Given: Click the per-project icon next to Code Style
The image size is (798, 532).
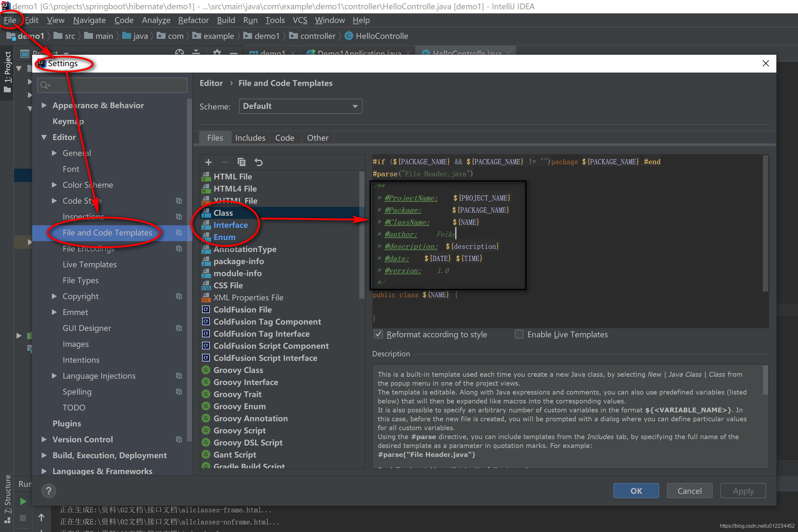Looking at the screenshot, I should click(x=179, y=201).
